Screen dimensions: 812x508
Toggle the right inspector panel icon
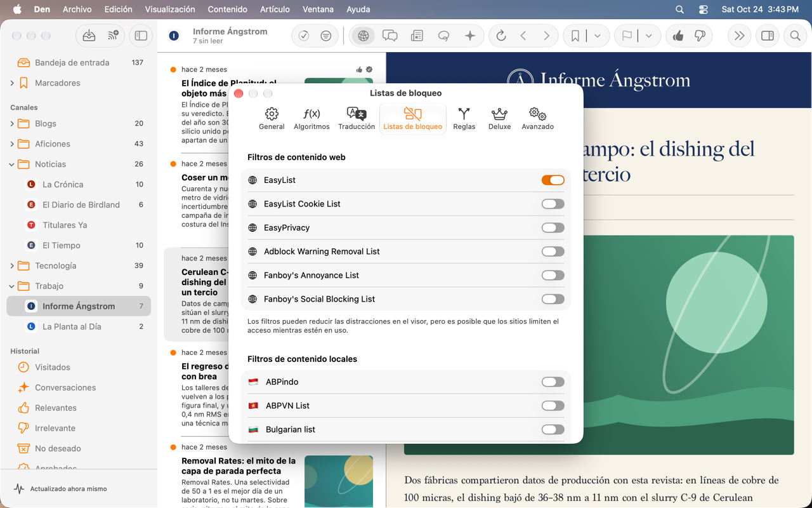coord(768,36)
